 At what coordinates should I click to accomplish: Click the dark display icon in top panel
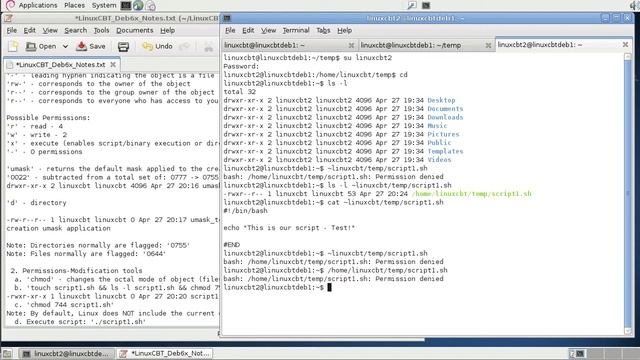[x=426, y=5]
